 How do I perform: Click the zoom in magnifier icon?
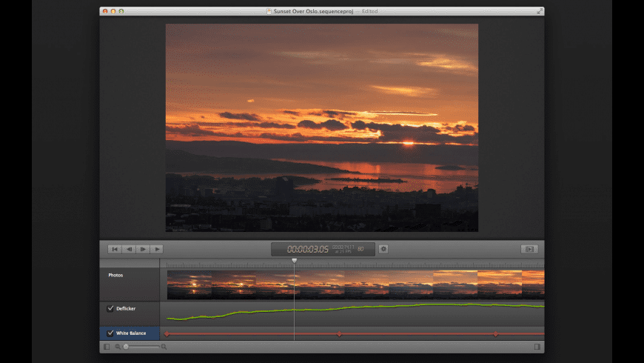click(164, 347)
